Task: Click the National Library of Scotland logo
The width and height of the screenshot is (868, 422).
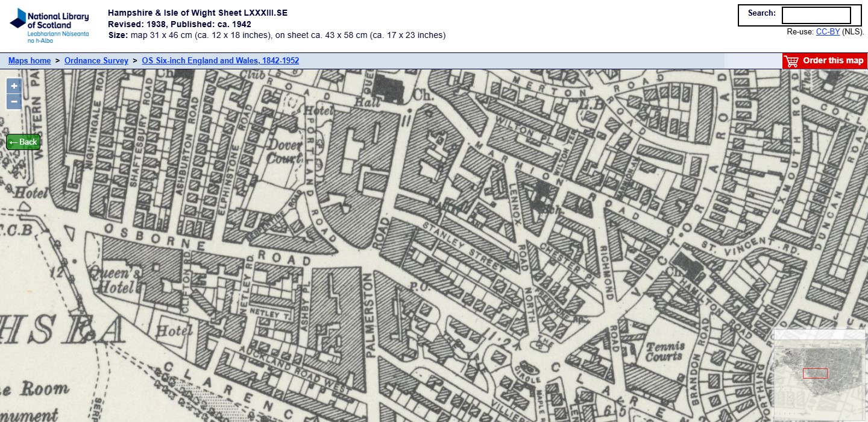Action: 49,26
